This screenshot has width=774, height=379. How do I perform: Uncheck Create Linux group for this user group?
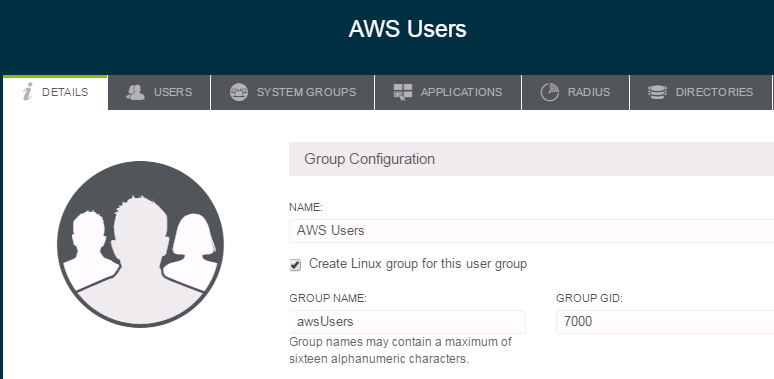pos(295,265)
